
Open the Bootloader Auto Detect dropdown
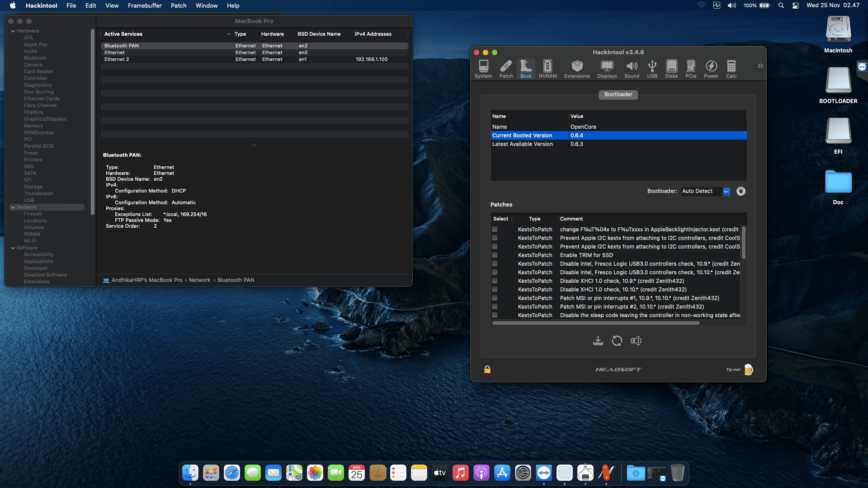pyautogui.click(x=726, y=191)
